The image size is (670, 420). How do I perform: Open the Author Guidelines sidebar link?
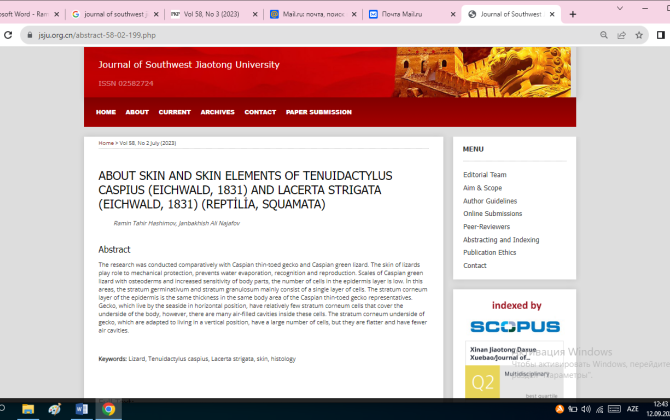coord(489,201)
